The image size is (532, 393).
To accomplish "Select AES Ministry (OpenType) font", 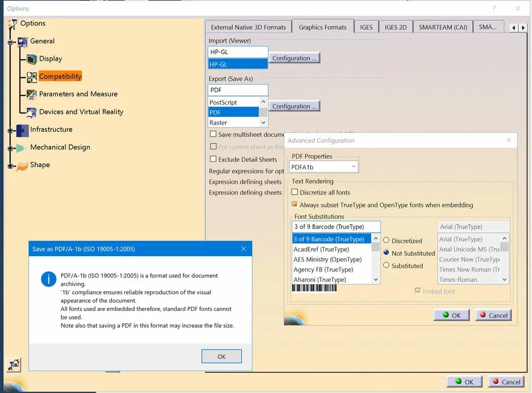I will [332, 259].
